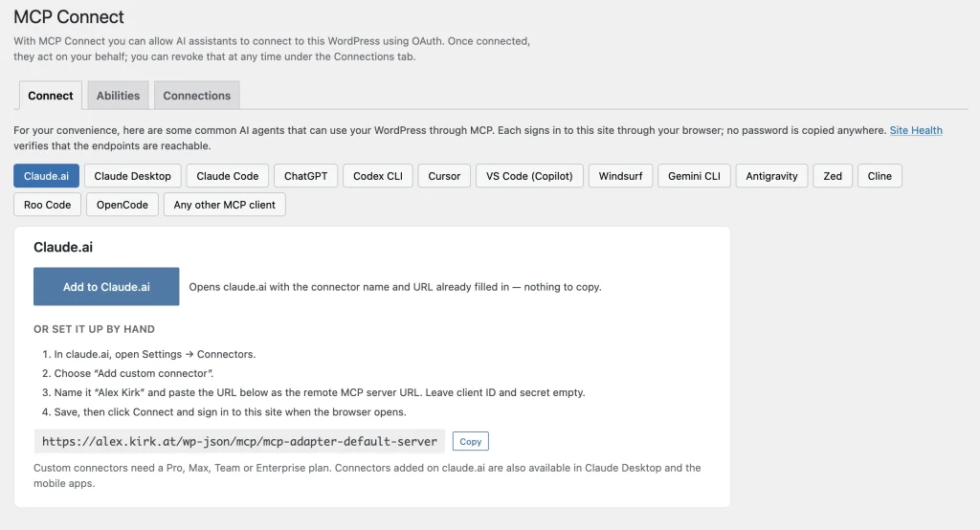Select Gemini CLI client
This screenshot has height=530, width=980.
tap(695, 176)
